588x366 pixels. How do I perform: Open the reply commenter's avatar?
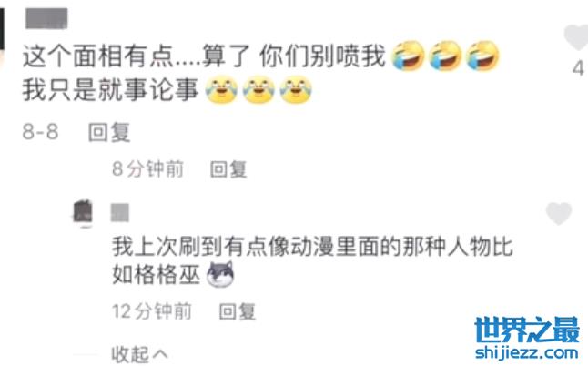coord(83,213)
